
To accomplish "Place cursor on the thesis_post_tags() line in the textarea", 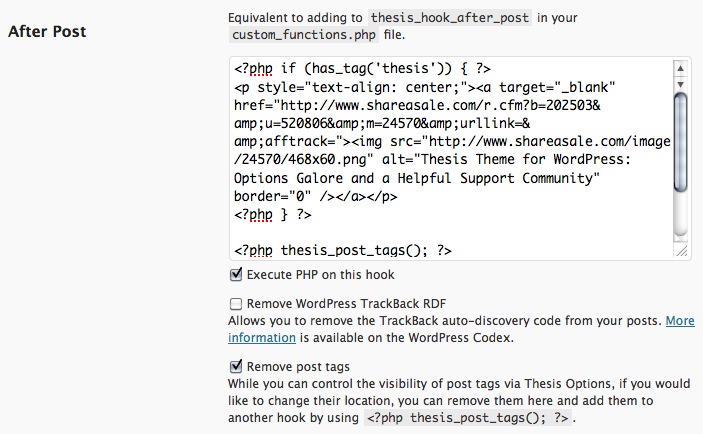I will (343, 250).
